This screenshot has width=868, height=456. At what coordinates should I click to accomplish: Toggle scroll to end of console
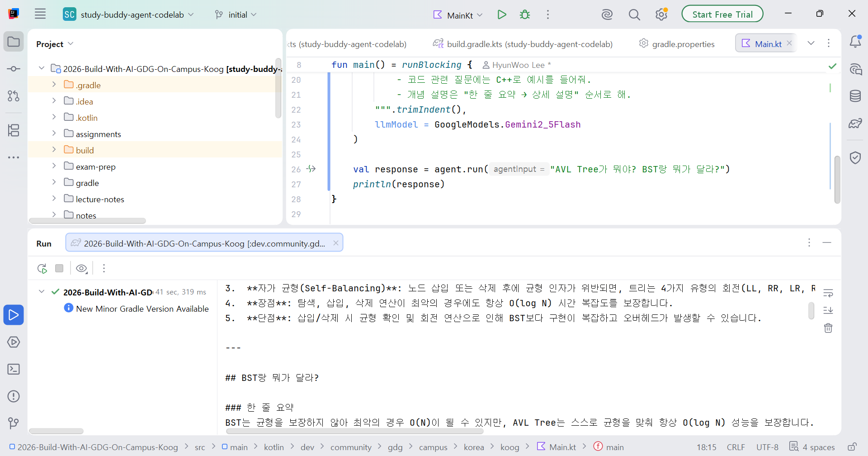coord(828,310)
